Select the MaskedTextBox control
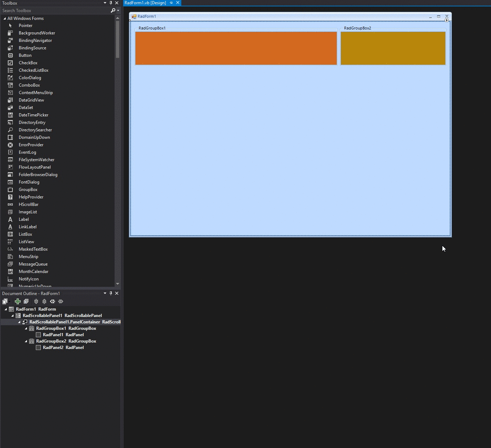The width and height of the screenshot is (491, 448). click(33, 249)
